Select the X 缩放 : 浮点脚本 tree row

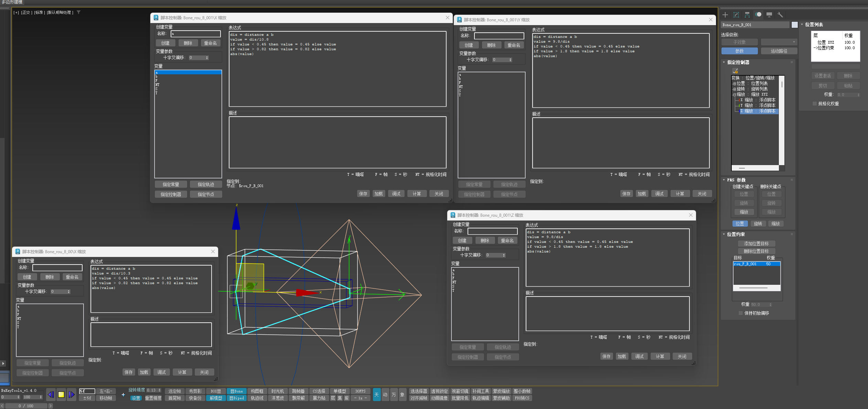pos(758,100)
